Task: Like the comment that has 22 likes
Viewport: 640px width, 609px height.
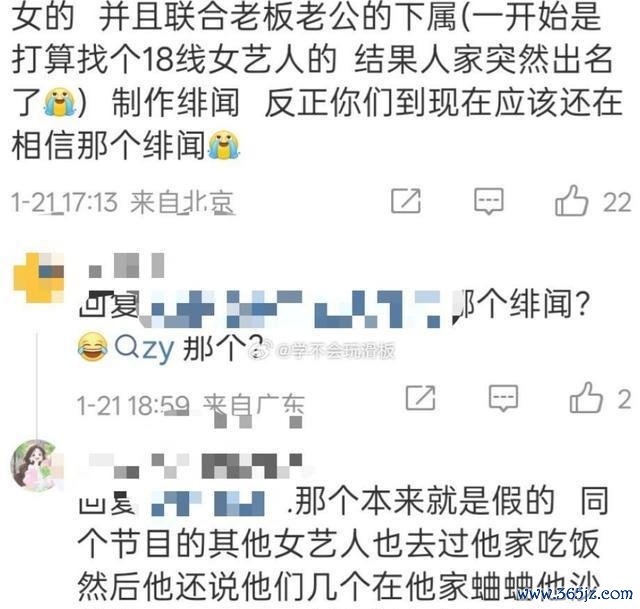Action: (571, 200)
